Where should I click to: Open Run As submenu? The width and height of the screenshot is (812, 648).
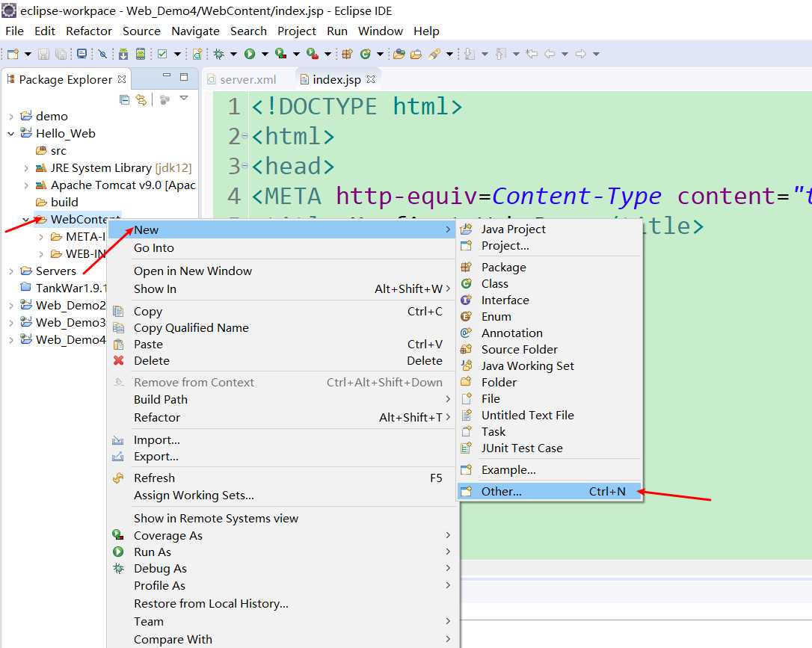coord(282,552)
